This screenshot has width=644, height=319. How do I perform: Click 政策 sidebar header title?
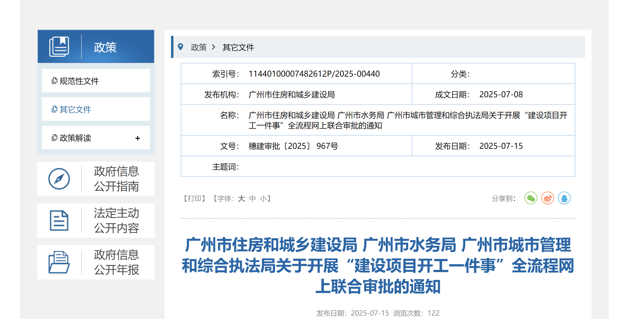tap(105, 47)
